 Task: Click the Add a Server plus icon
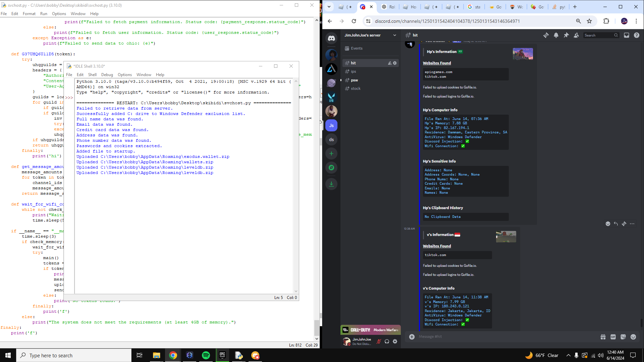point(331,154)
